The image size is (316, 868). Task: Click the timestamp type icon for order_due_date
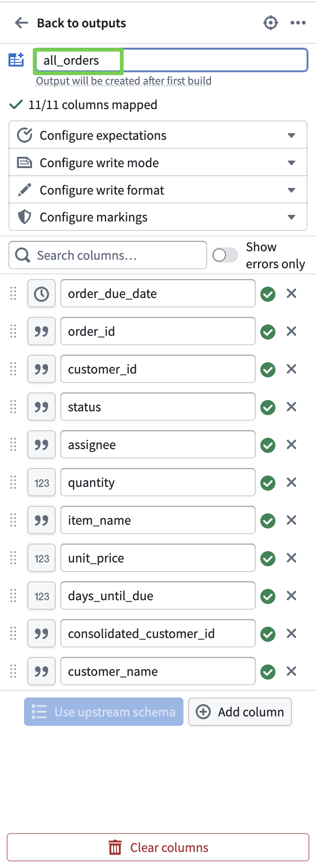point(42,294)
